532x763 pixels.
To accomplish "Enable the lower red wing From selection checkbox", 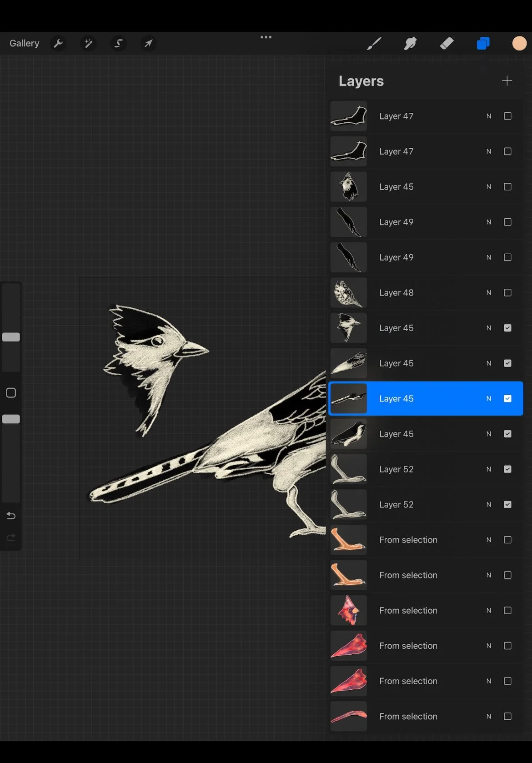I will (507, 681).
